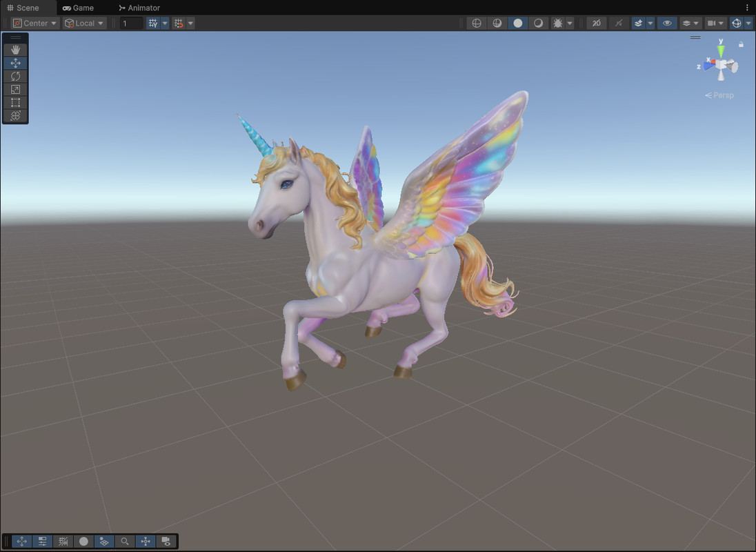This screenshot has width=756, height=552.
Task: Switch to the Game tab
Action: coord(79,8)
